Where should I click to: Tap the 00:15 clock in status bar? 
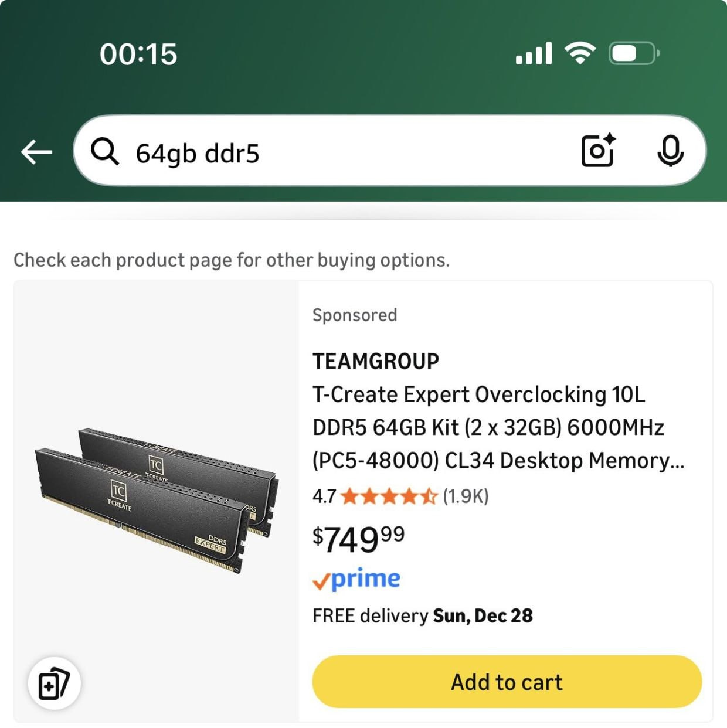[138, 54]
